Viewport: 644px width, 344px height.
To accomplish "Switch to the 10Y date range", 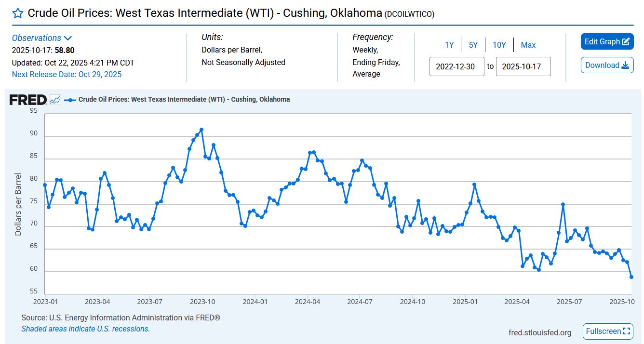I will click(x=499, y=45).
